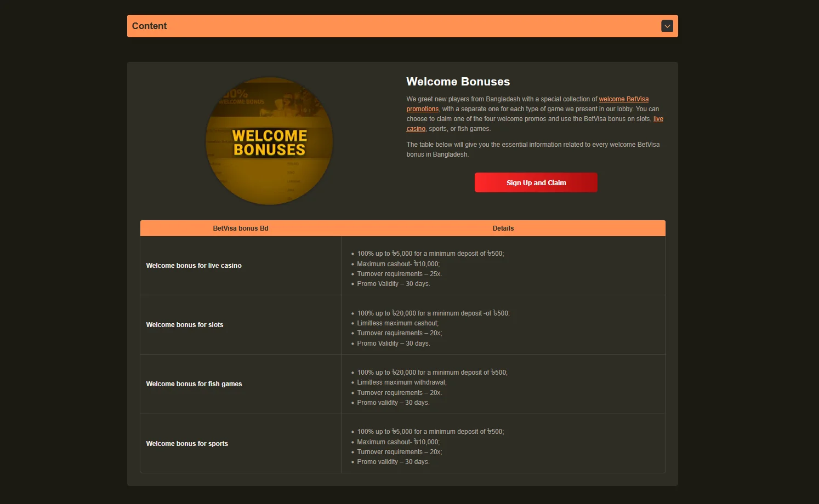Click the Details column header
The height and width of the screenshot is (504, 819).
[x=503, y=228]
